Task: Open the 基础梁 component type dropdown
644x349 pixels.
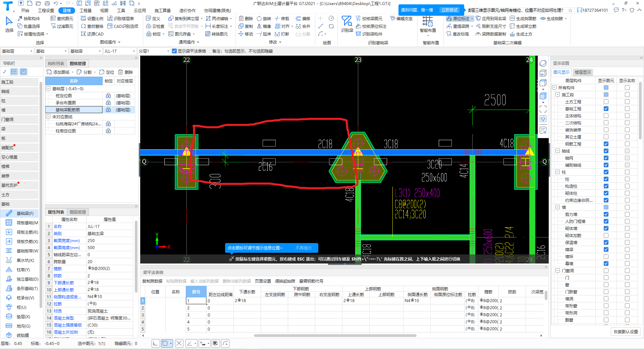Action: [x=85, y=51]
